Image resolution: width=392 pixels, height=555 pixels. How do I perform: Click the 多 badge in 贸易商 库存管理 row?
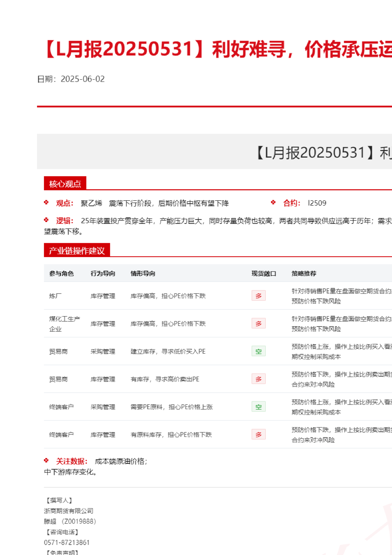(x=258, y=379)
